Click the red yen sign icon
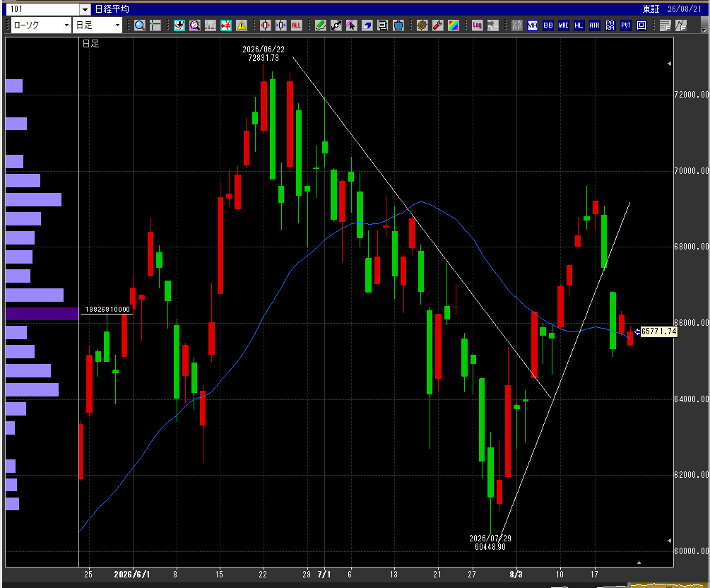 226,25
